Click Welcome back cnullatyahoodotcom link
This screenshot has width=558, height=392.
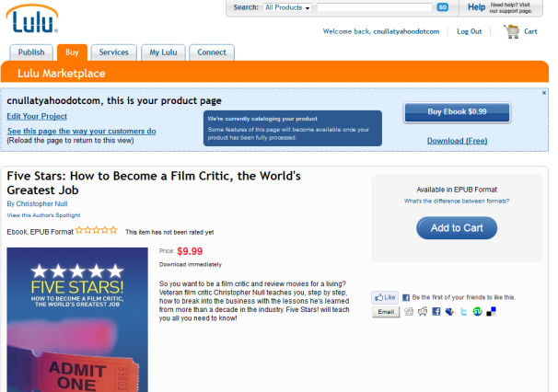tap(381, 31)
